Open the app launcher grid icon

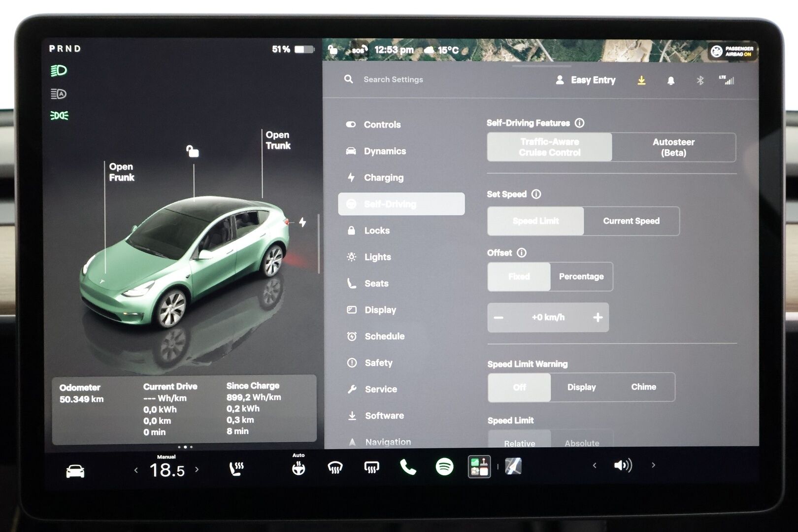point(479,466)
